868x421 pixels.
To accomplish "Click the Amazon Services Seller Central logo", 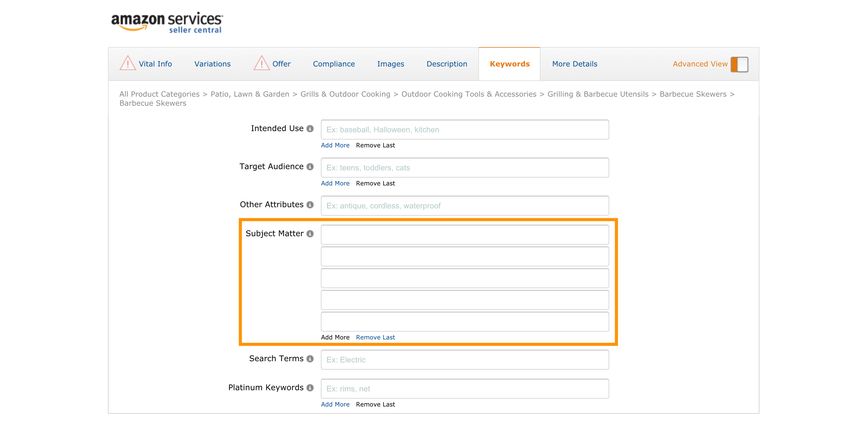I will 167,23.
